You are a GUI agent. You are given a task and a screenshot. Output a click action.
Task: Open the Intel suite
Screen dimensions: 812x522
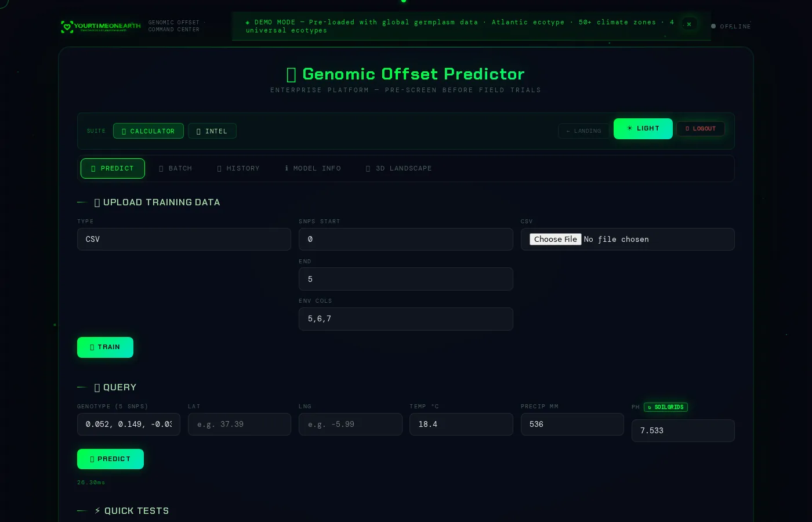pyautogui.click(x=212, y=131)
